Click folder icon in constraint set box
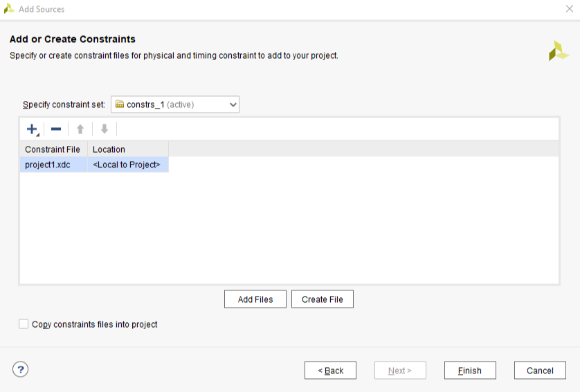The width and height of the screenshot is (580, 392). tap(120, 104)
